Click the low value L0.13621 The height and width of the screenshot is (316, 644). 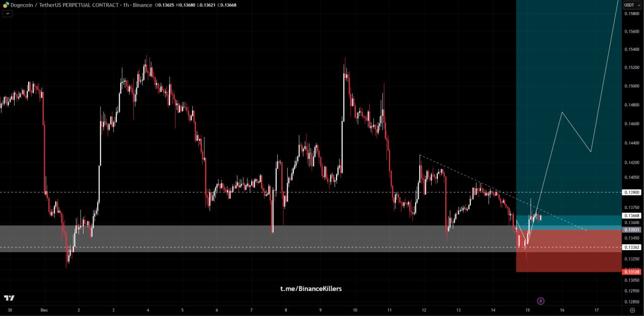206,5
